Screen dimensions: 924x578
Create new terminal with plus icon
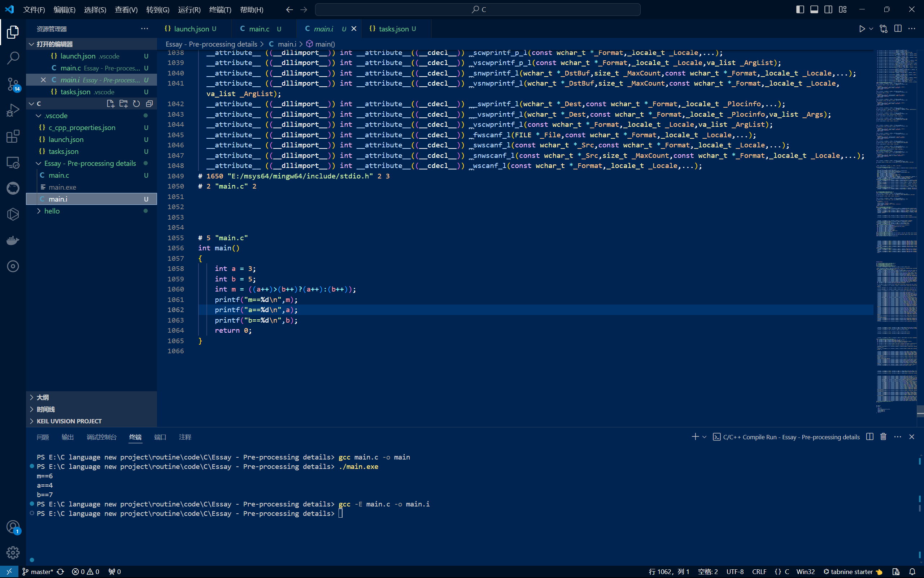pos(695,436)
